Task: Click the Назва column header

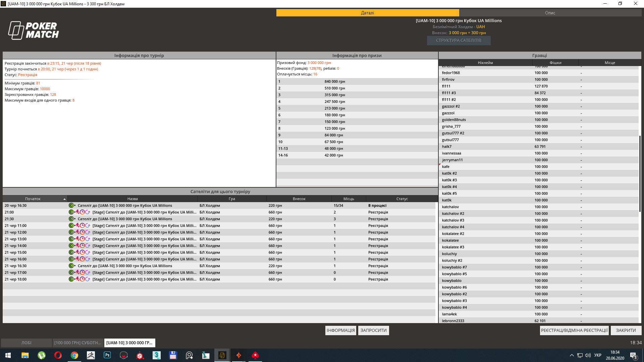Action: pos(132,199)
